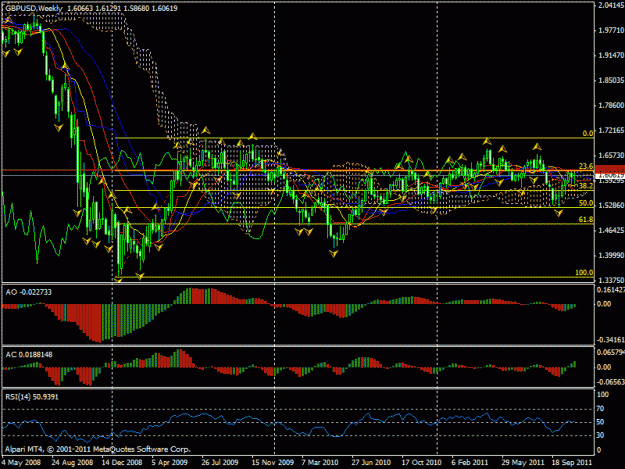Click the -0.34161 AO scale value
The image size is (625, 469).
coord(610,340)
